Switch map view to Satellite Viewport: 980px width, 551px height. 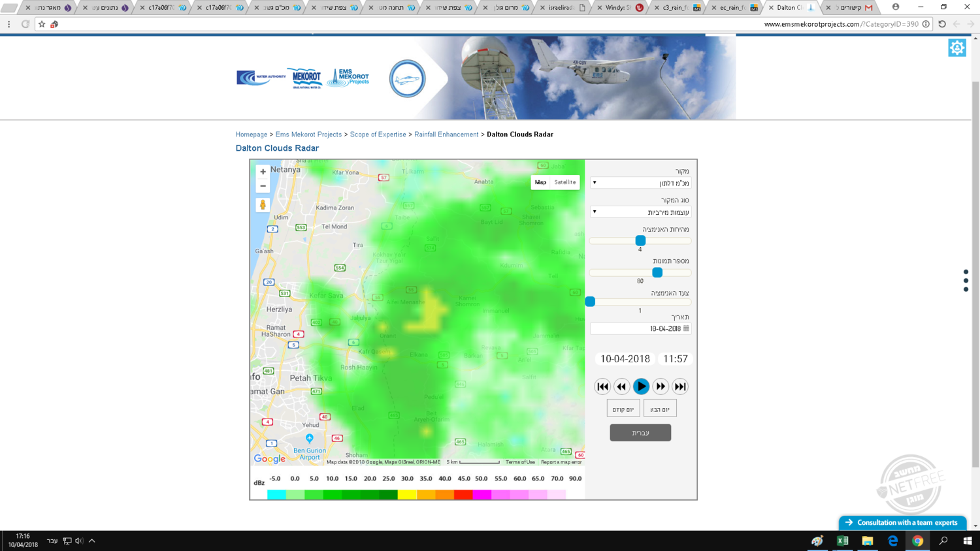tap(565, 182)
